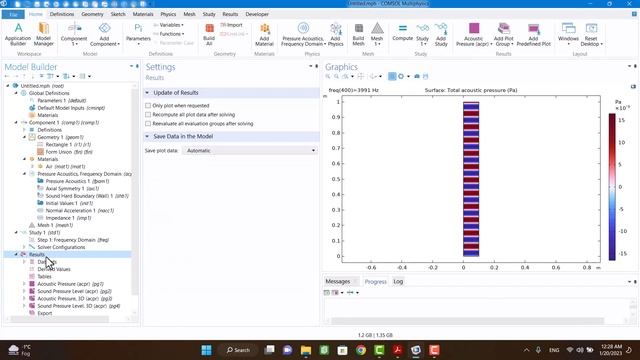This screenshot has height=360, width=640.
Task: Open the File menu
Action: tap(13, 14)
